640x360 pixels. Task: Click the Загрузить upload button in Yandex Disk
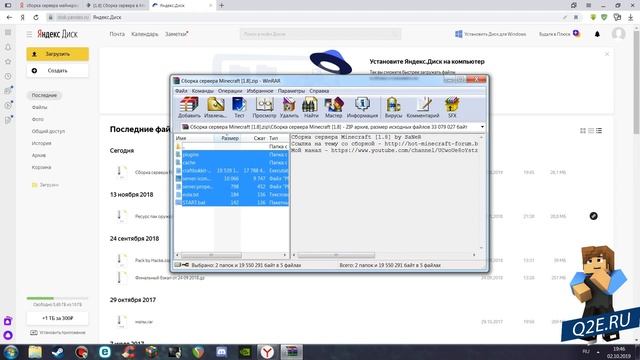[x=58, y=54]
